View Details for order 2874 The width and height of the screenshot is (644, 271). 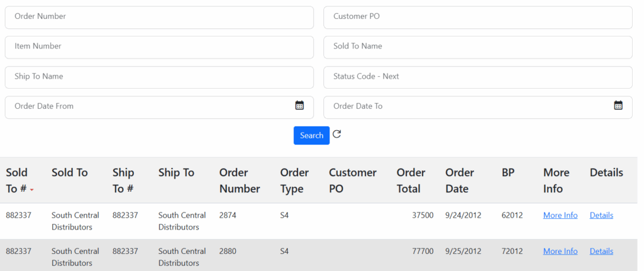click(x=601, y=216)
